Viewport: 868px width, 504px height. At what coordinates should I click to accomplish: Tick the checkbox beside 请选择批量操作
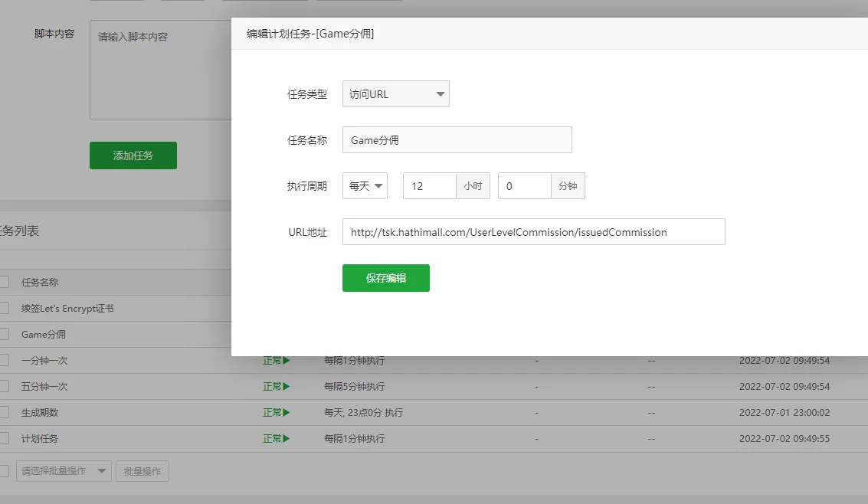tap(4, 471)
